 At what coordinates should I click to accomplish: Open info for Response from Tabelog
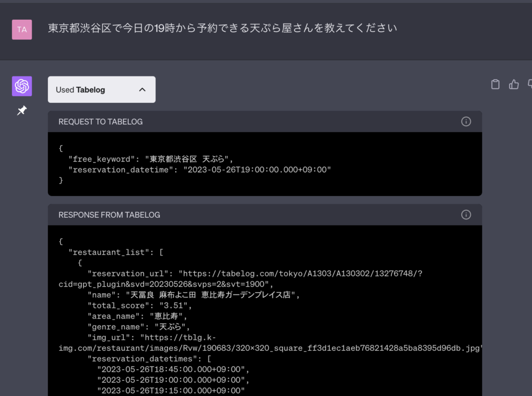pos(466,215)
